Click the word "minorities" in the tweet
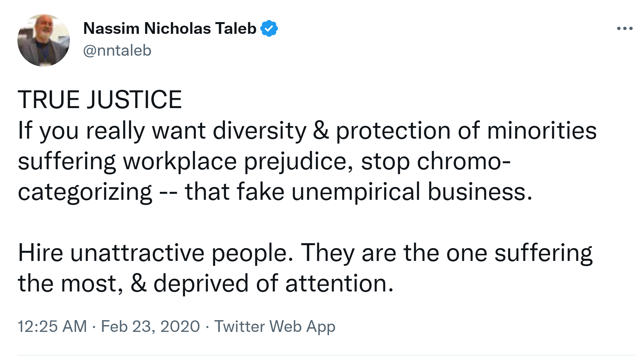644x363 pixels. tap(542, 131)
